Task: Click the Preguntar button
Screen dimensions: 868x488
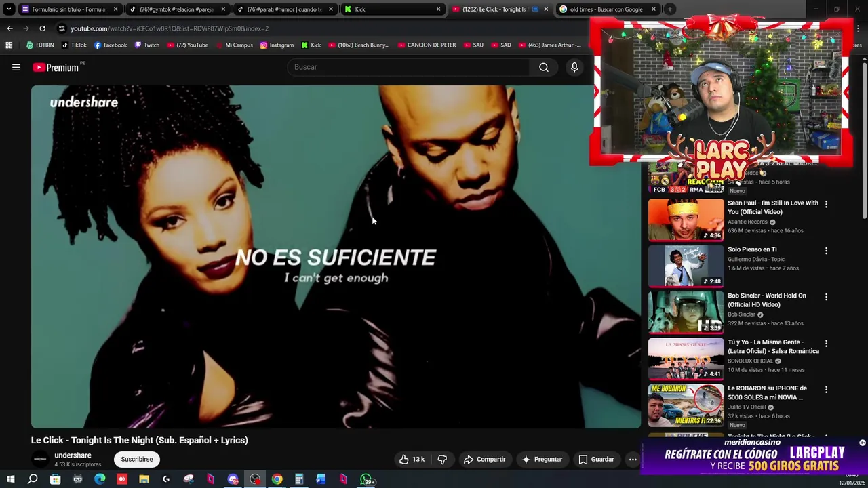Action: 541,459
